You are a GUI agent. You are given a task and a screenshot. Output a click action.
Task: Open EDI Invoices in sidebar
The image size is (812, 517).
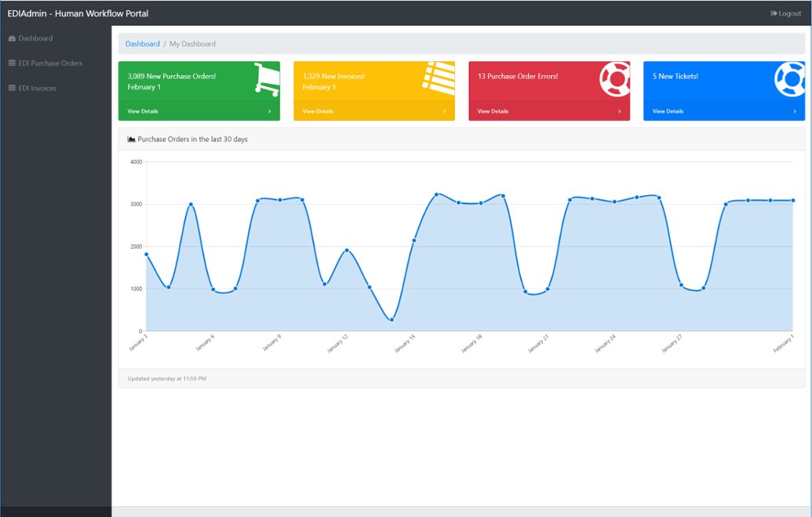(x=33, y=88)
